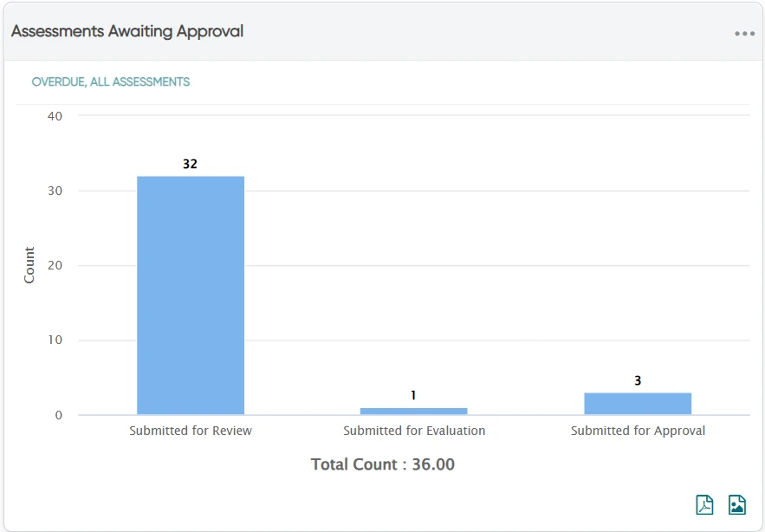Click the Total Count : 36.00 text
The image size is (765, 532).
(x=383, y=464)
